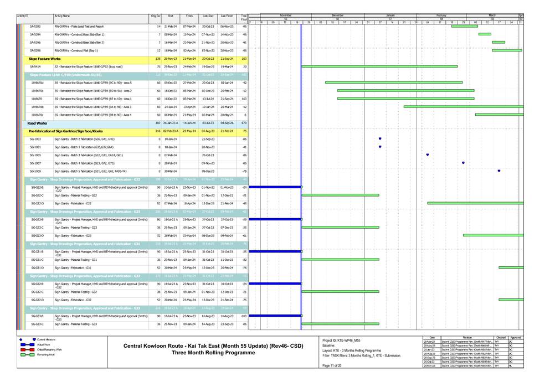The width and height of the screenshot is (555, 392).
Task: Click the Activity ID column header
Action: click(x=23, y=17)
